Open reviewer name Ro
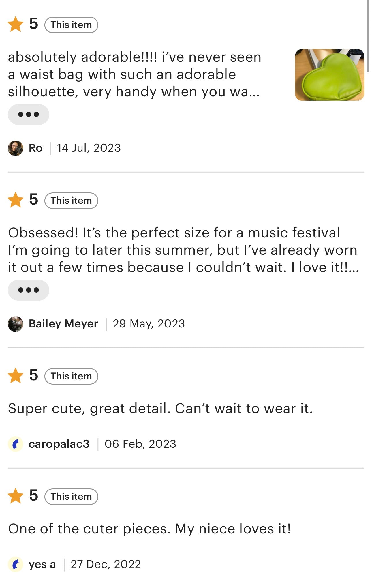 tap(35, 148)
